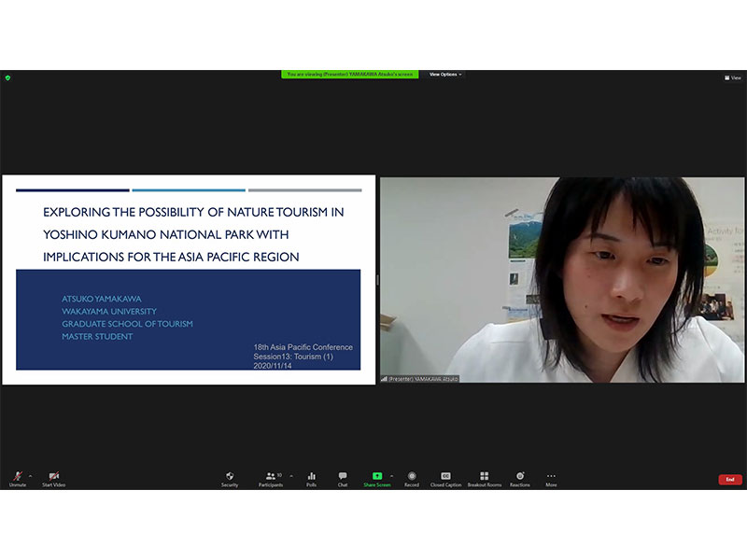Expand the View Options dropdown
Image resolution: width=747 pixels, height=560 pixels.
tap(445, 75)
